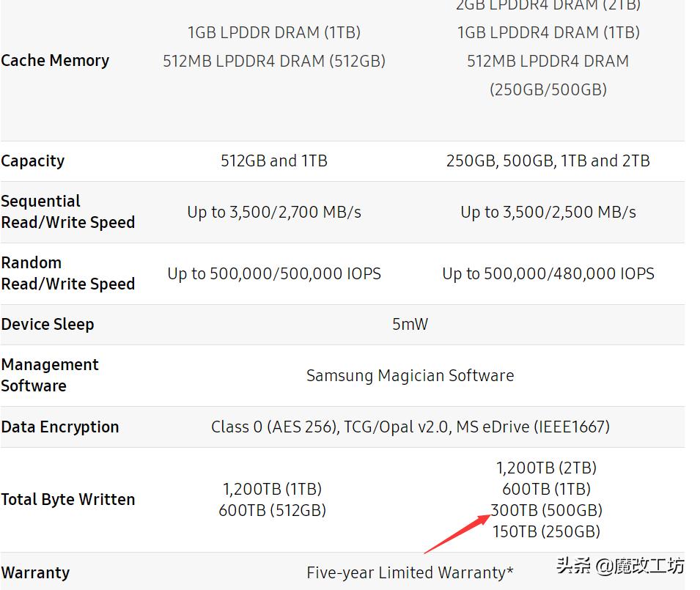The height and width of the screenshot is (590, 700).
Task: Click the Up to 3,500/2,700 MB/s value
Action: pyautogui.click(x=274, y=213)
